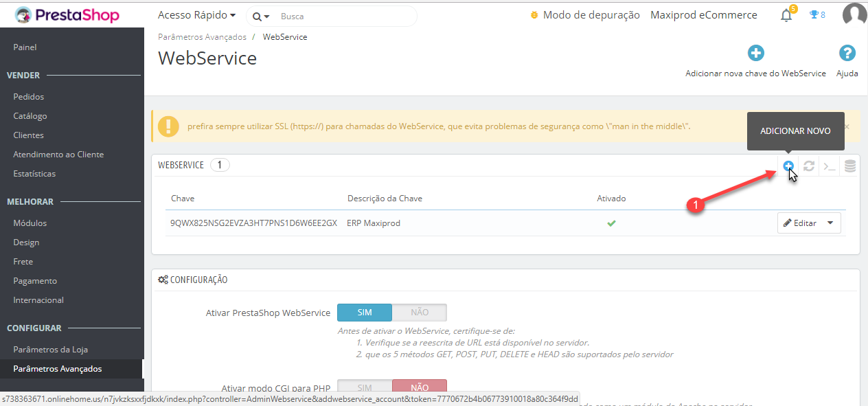Refresh the WebService list
Screen dimensions: 868x406
809,166
